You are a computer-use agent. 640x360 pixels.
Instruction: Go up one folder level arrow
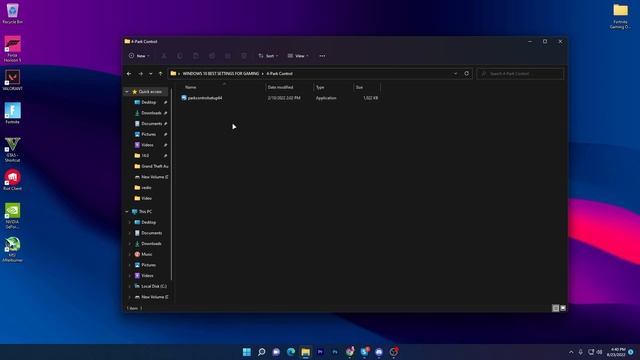pos(160,74)
